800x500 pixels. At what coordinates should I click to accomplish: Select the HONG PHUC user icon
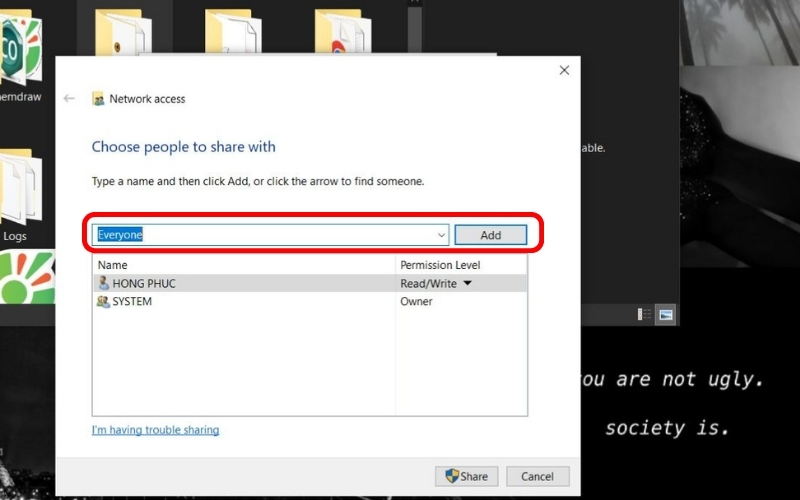[x=103, y=284]
